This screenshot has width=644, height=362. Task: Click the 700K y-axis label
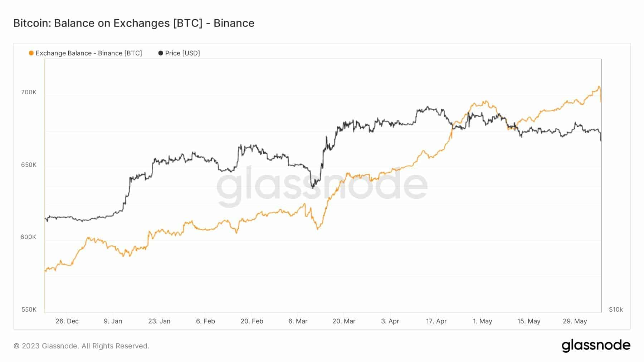29,92
